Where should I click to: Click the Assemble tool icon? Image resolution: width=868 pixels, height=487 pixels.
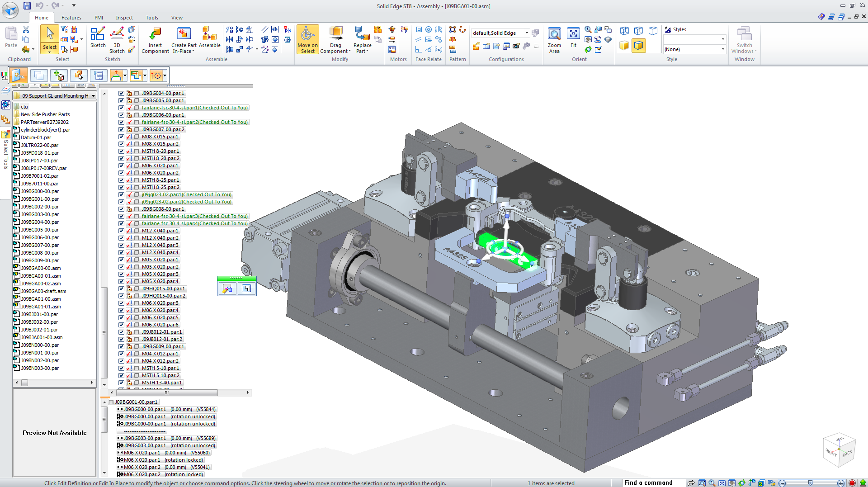209,34
